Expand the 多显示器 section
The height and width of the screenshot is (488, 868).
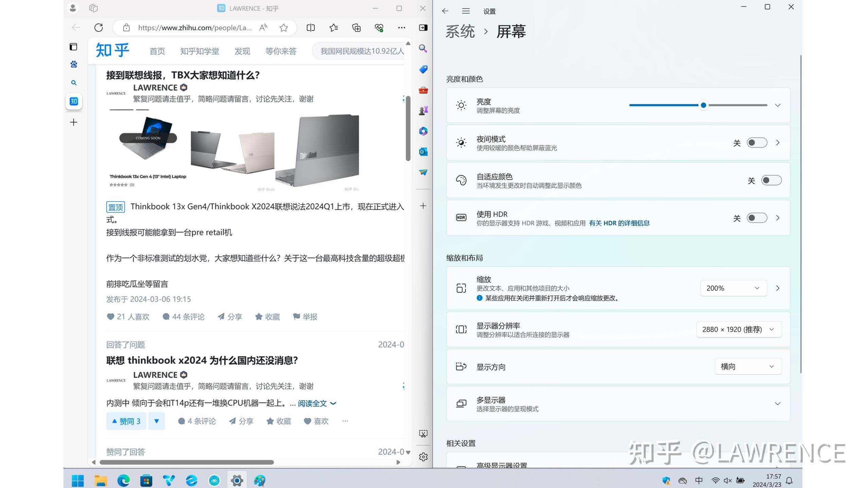[x=778, y=403]
